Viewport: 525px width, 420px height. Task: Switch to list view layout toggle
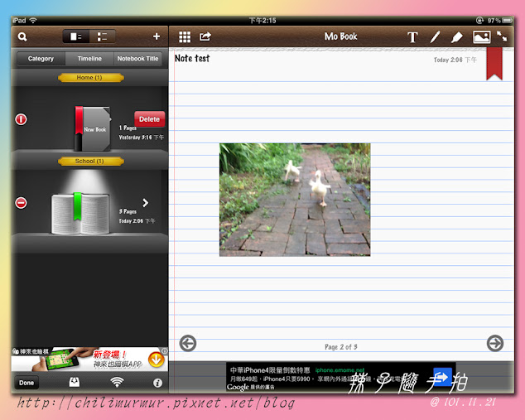click(x=102, y=36)
